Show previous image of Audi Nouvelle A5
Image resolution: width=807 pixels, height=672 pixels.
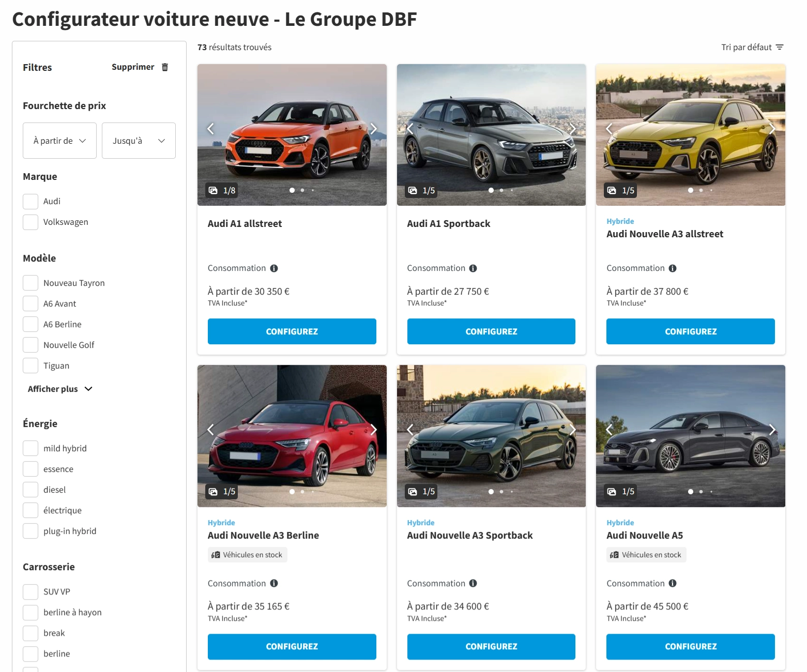tap(609, 430)
